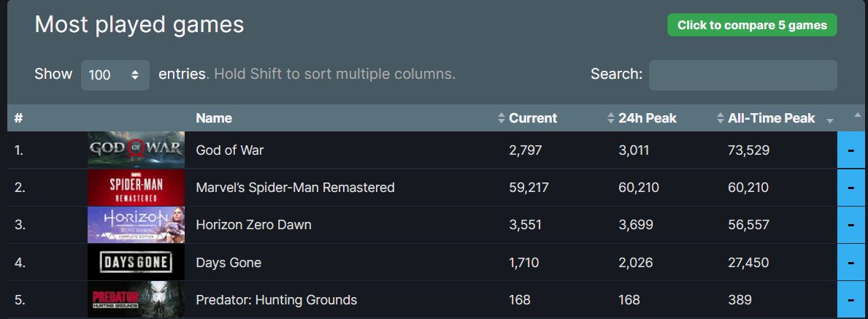Screen dimensions: 868x319
Task: Open the Spider-Man Remastered game image
Action: [x=137, y=187]
